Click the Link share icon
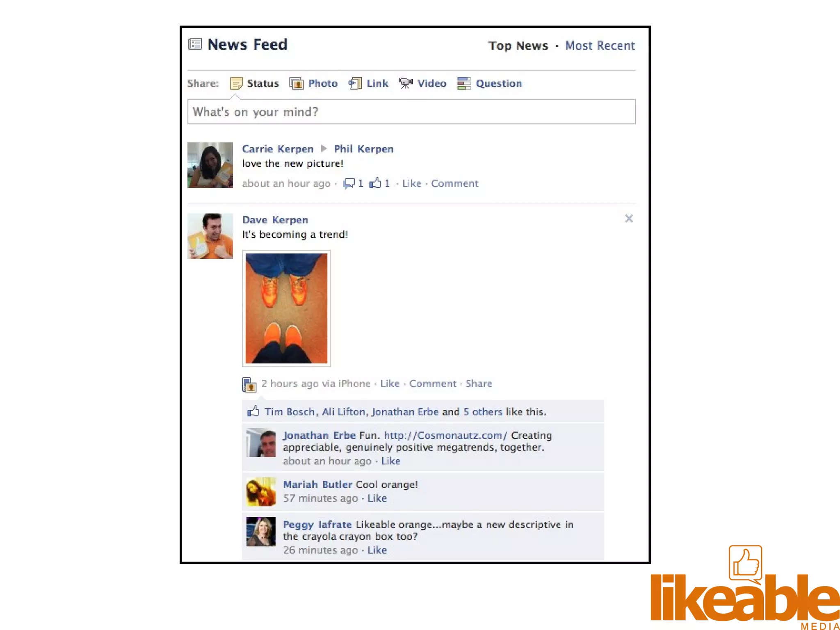Screen dimensions: 840x630 (x=355, y=83)
